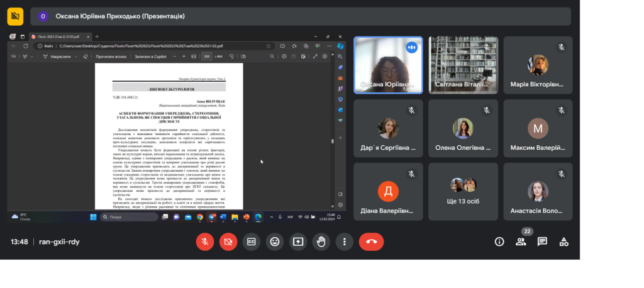
Task: Toggle closed captions (CC) button
Action: 252,241
